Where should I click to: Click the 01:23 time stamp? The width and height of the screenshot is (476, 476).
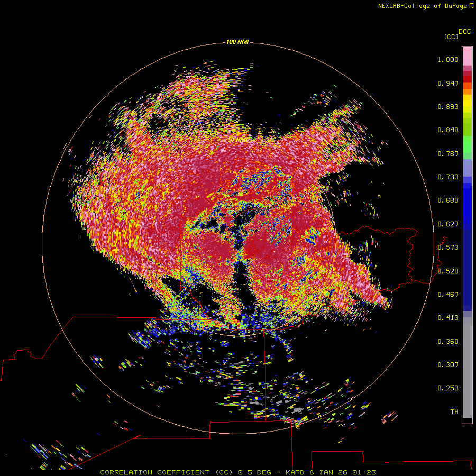pyautogui.click(x=364, y=472)
